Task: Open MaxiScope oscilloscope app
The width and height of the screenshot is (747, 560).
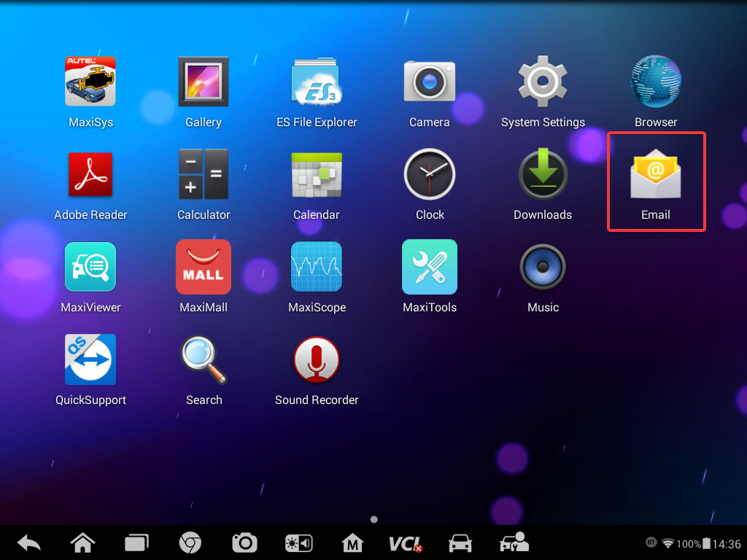Action: [317, 267]
